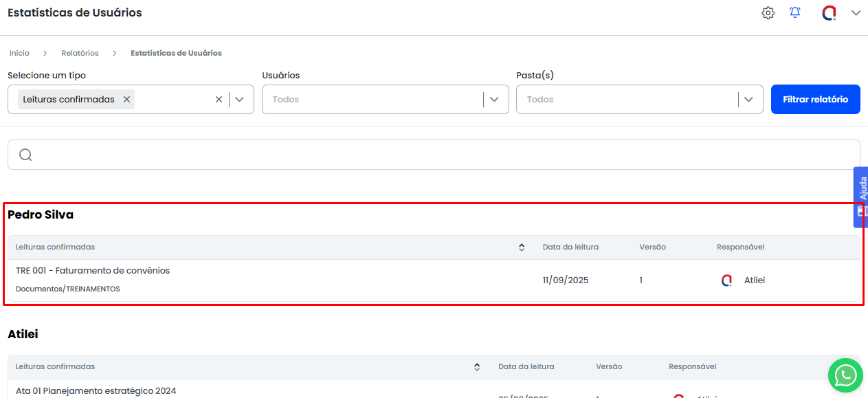Clear all selected report types
868x398 pixels.
click(219, 100)
